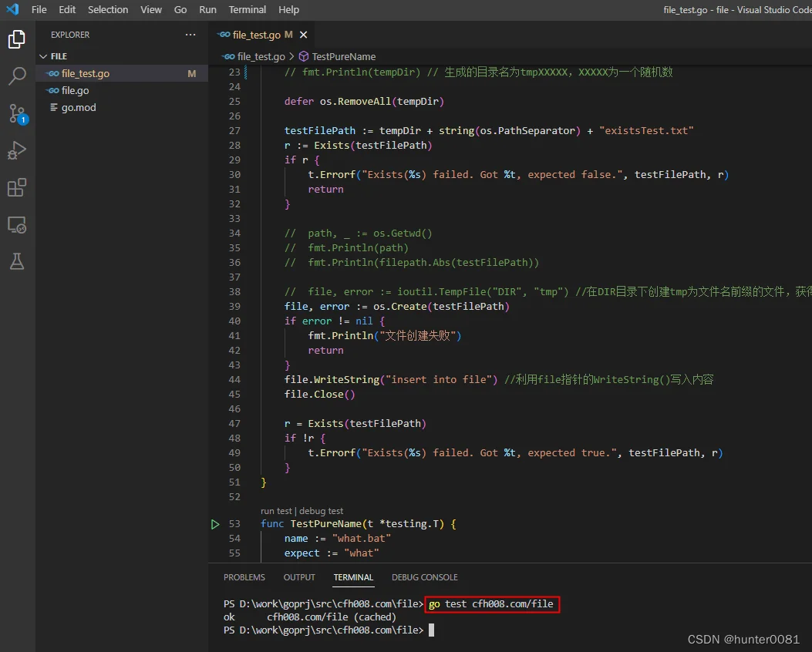This screenshot has width=812, height=652.
Task: Switch to the PROBLEMS panel tab
Action: 244,577
